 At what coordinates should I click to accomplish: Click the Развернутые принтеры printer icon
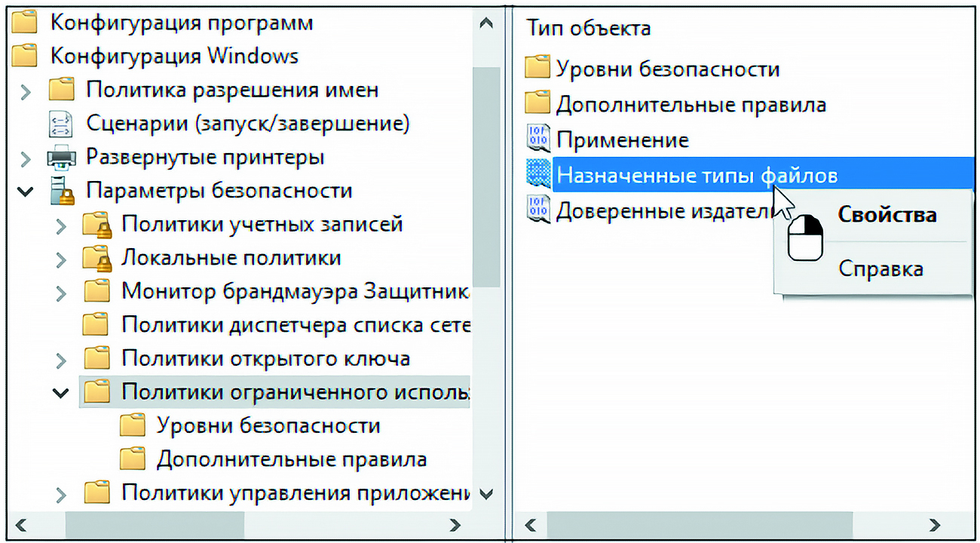pyautogui.click(x=61, y=158)
